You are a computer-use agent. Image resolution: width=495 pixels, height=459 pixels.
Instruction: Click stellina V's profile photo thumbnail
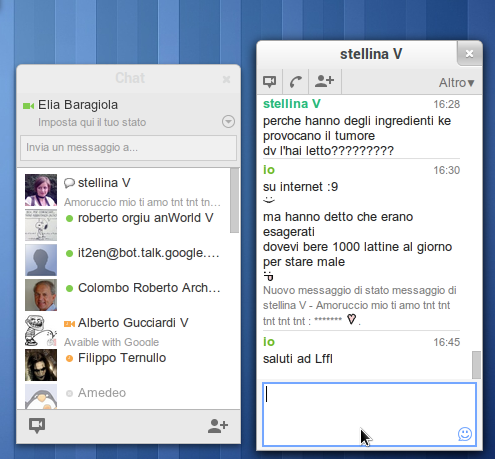(x=41, y=190)
